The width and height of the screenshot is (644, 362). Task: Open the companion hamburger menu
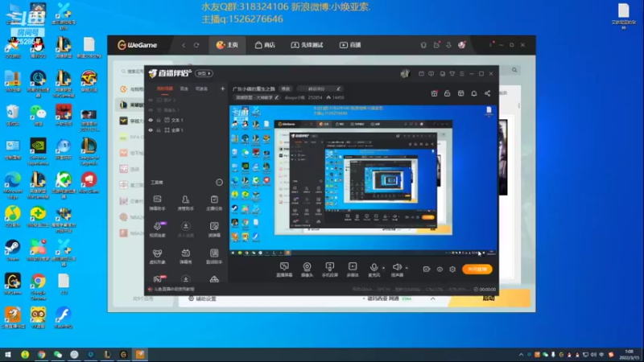pyautogui.click(x=462, y=74)
